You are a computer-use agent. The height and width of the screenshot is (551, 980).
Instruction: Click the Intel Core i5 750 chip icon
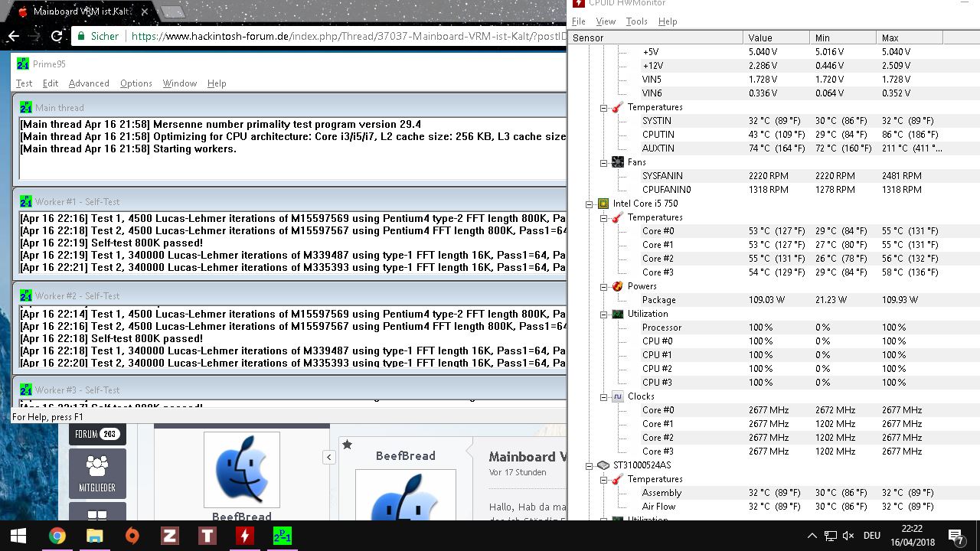tap(603, 204)
